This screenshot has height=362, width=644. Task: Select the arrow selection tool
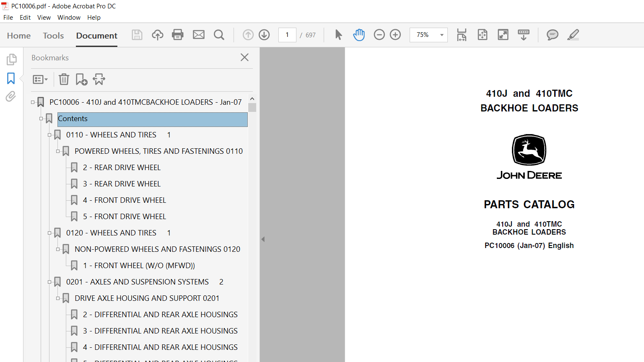point(338,35)
